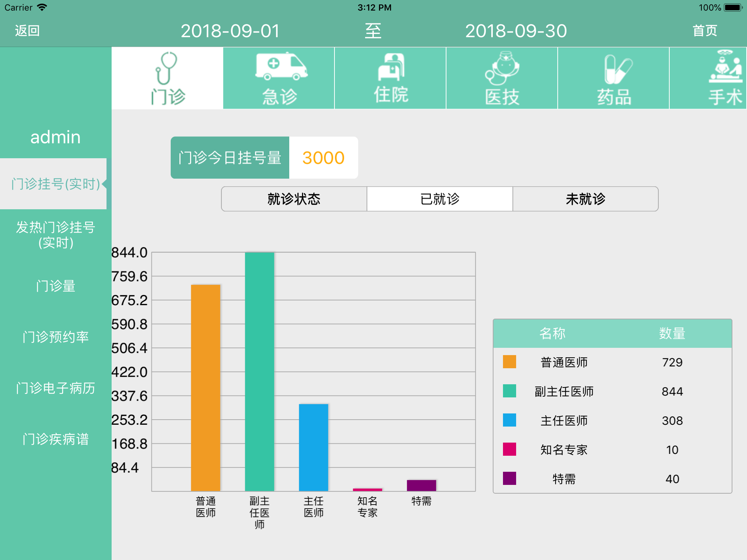Screen dimensions: 747x560
Task: Tap the quantity value 729
Action: click(672, 362)
